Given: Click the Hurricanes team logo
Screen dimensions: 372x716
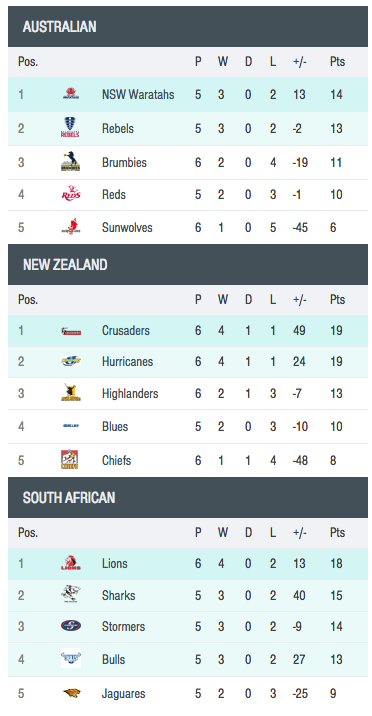Looking at the screenshot, I should pos(71,361).
